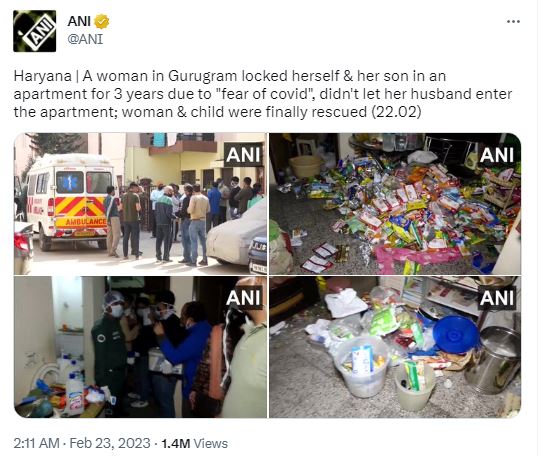The width and height of the screenshot is (542, 456).
Task: Click the 2:11 AM Feb 23, 2023 timestamp
Action: pos(82,443)
